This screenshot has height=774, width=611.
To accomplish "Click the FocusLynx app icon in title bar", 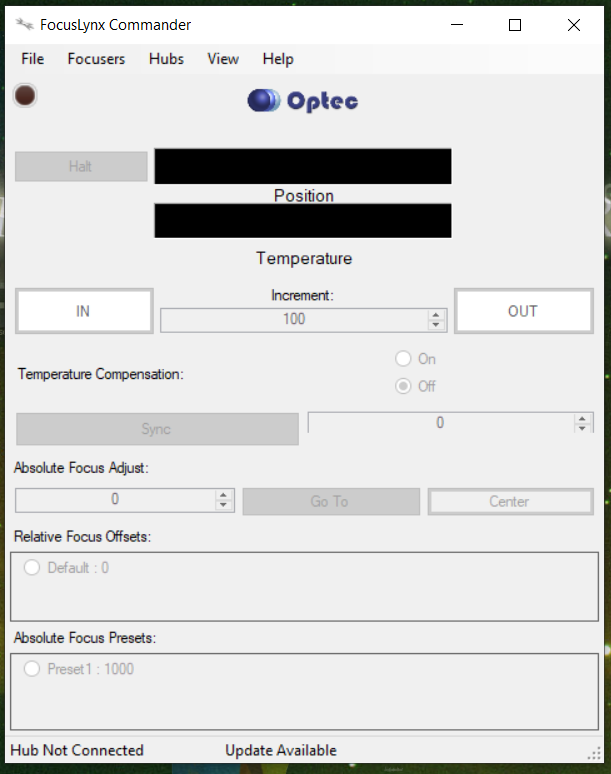I will 24,24.
